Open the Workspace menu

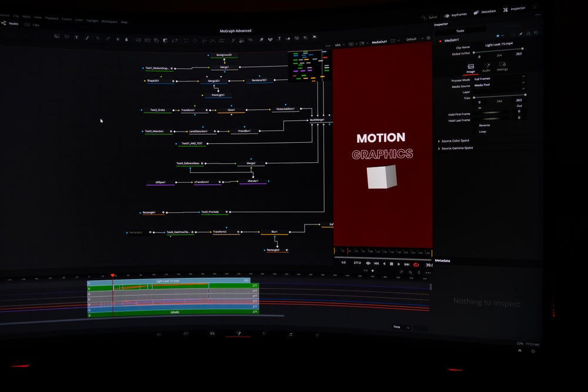pos(109,21)
